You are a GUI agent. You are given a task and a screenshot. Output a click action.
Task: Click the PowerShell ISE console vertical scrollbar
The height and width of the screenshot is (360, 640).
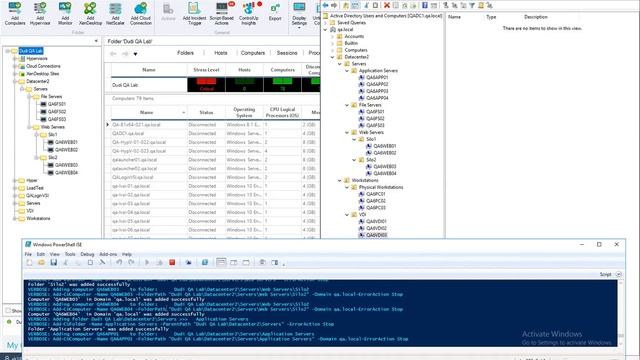click(621, 313)
